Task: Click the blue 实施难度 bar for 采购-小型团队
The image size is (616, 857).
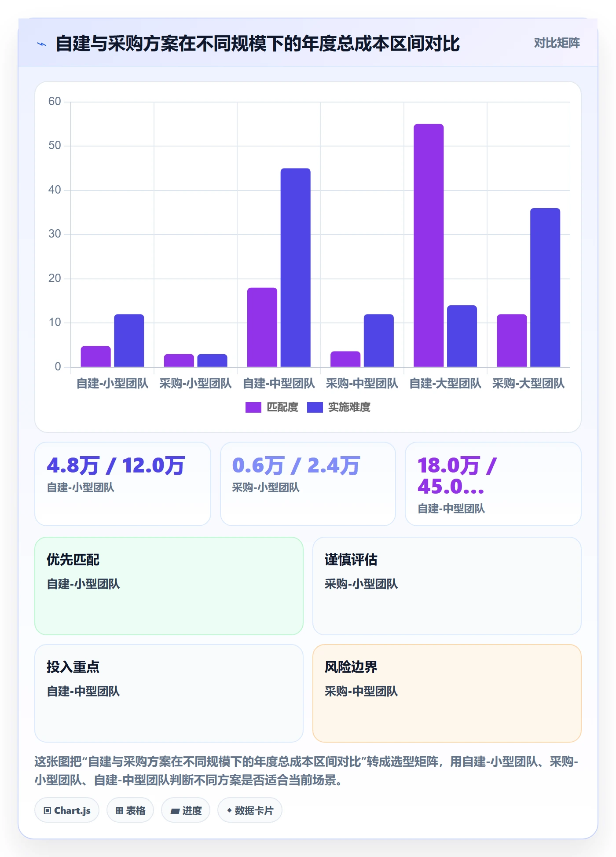Action: tap(212, 360)
